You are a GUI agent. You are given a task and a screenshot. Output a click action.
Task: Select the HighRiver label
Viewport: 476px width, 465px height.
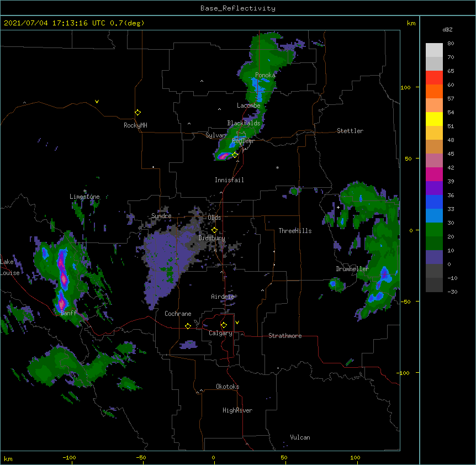click(237, 410)
